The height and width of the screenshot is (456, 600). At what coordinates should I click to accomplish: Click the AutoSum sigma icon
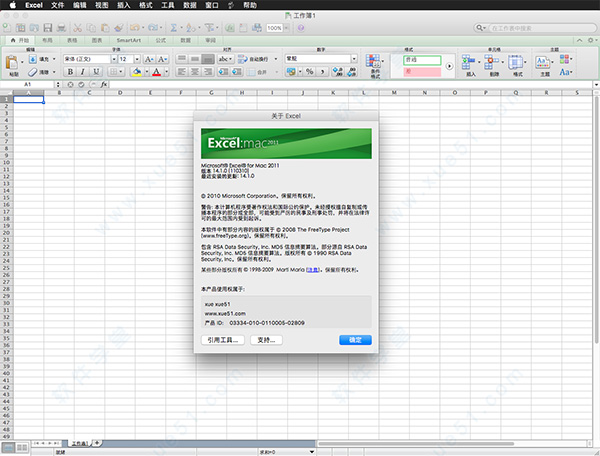(173, 28)
